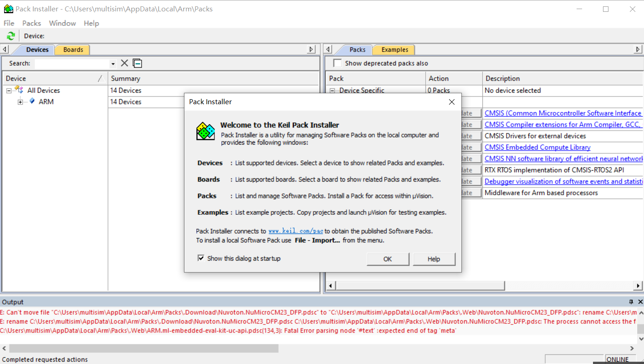Click the blue ARM vendor icon
The height and width of the screenshot is (364, 644).
coord(32,101)
